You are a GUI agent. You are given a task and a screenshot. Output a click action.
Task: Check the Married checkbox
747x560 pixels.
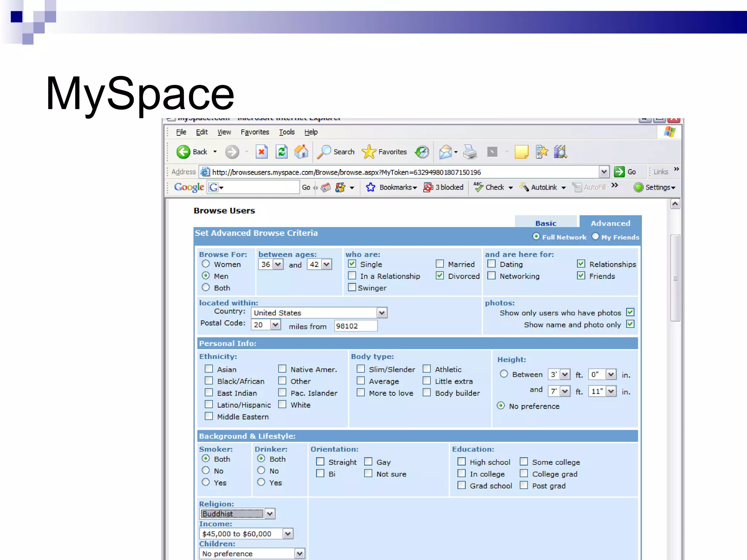440,264
